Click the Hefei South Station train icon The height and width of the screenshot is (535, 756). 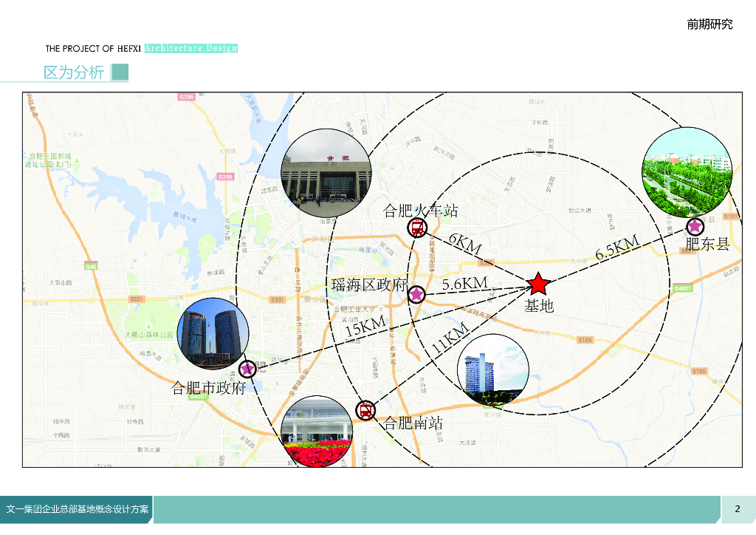365,411
